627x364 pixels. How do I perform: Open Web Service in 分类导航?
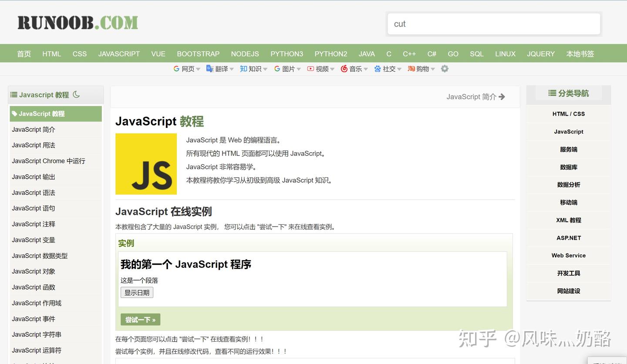569,256
